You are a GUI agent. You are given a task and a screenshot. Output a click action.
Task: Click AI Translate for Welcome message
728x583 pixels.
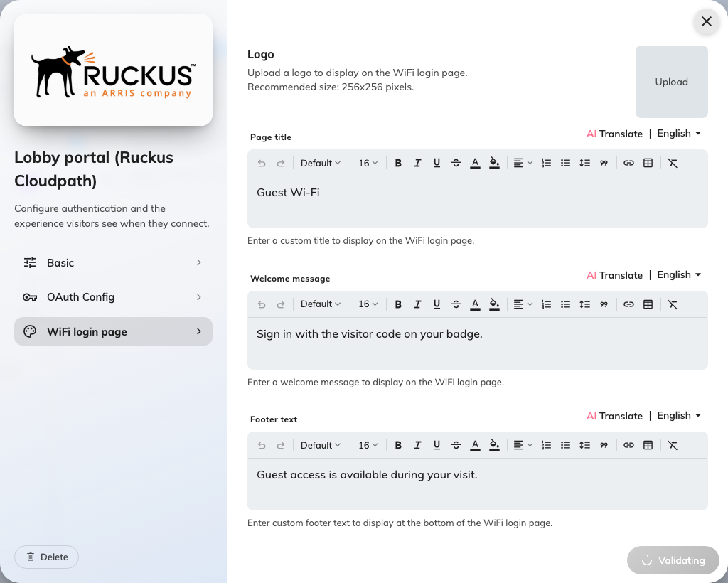pyautogui.click(x=614, y=275)
